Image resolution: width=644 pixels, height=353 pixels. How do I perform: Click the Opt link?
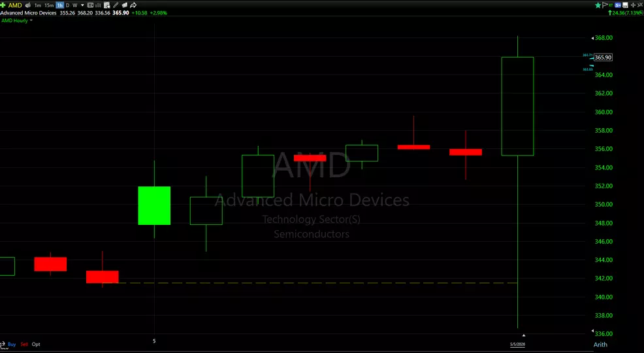tap(36, 345)
